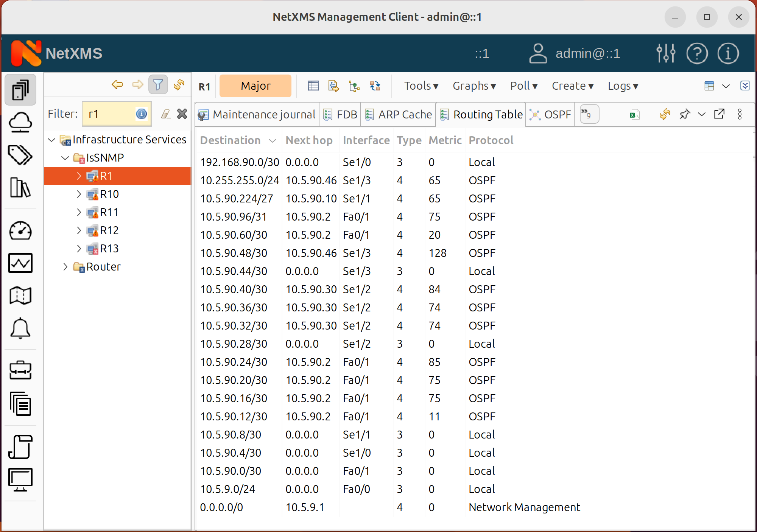
Task: Open the Tools briefcase sidebar icon
Action: click(x=20, y=370)
